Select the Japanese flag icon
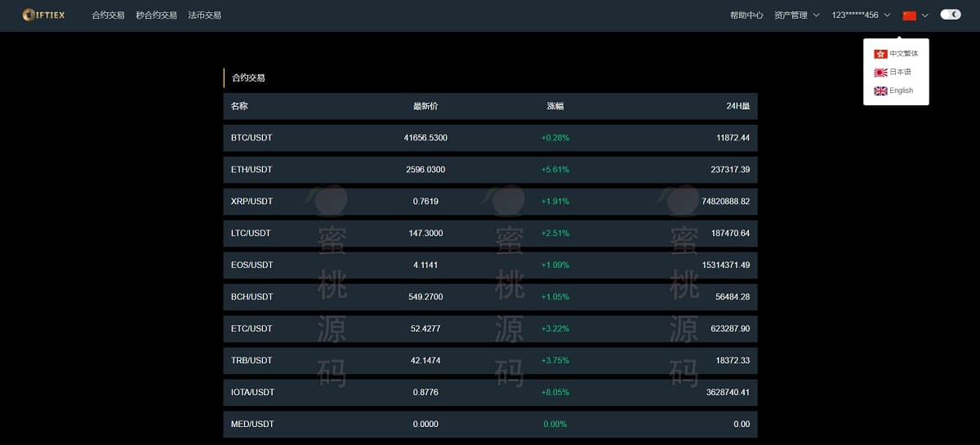 pyautogui.click(x=880, y=73)
